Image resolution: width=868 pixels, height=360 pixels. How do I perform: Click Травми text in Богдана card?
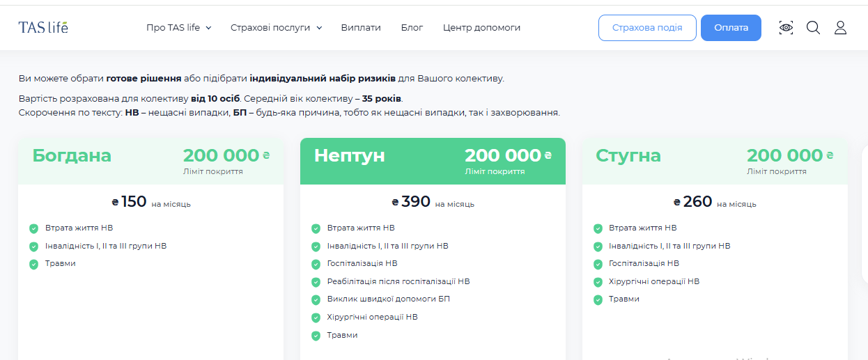click(61, 263)
